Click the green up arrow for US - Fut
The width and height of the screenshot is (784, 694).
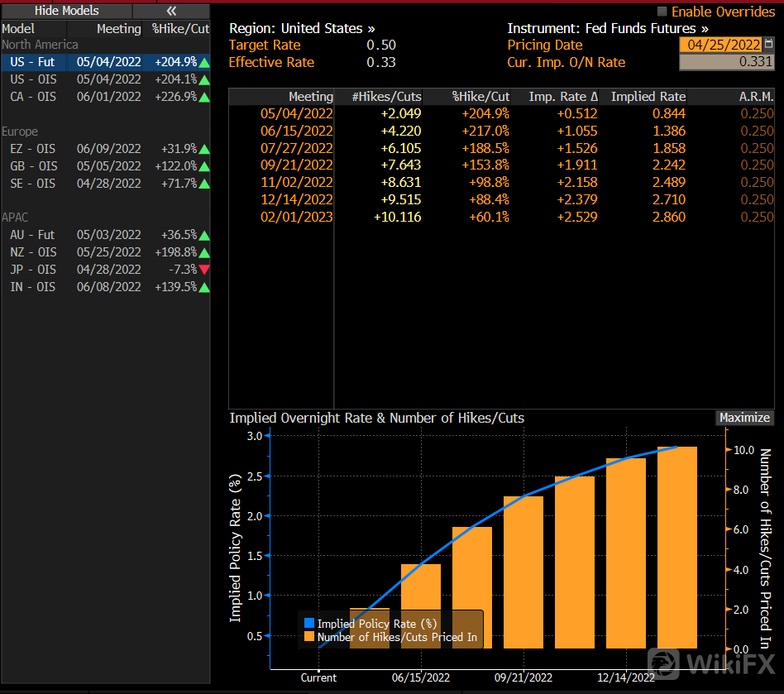click(x=204, y=63)
